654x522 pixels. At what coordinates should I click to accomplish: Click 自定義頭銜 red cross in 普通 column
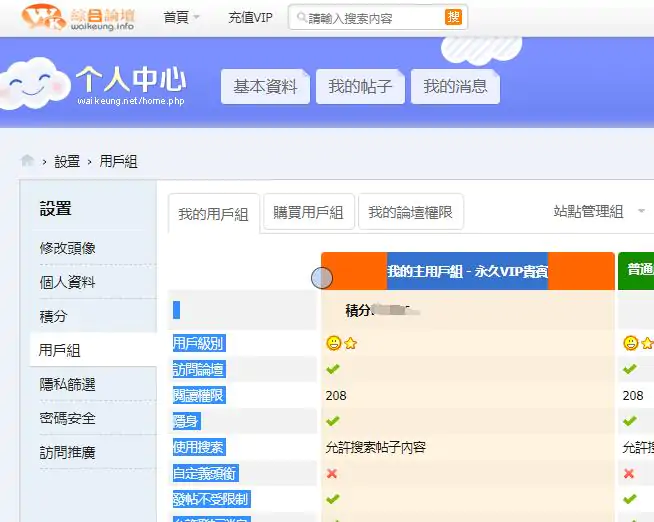click(629, 473)
